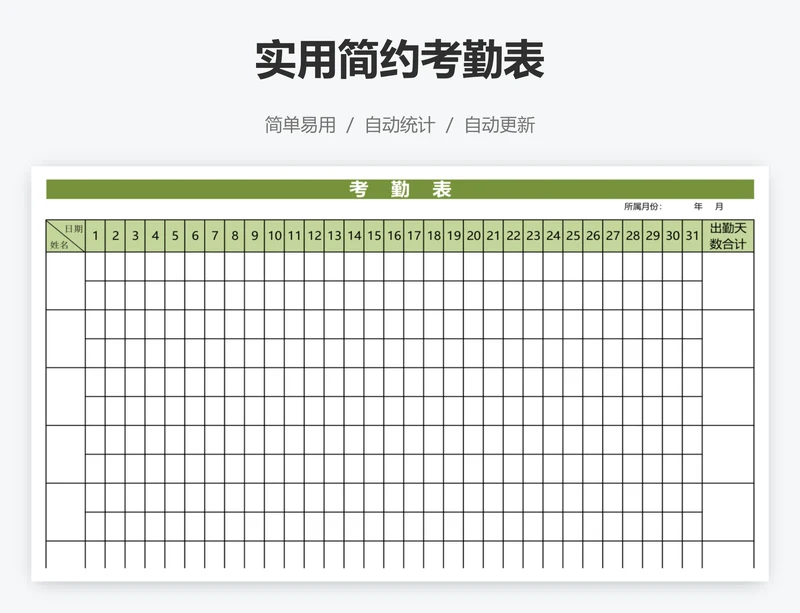This screenshot has width=800, height=613.
Task: Select date column header 21
Action: (493, 236)
